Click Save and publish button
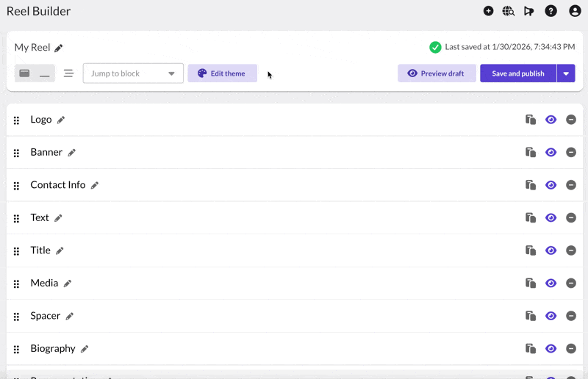The image size is (588, 379). (x=518, y=73)
